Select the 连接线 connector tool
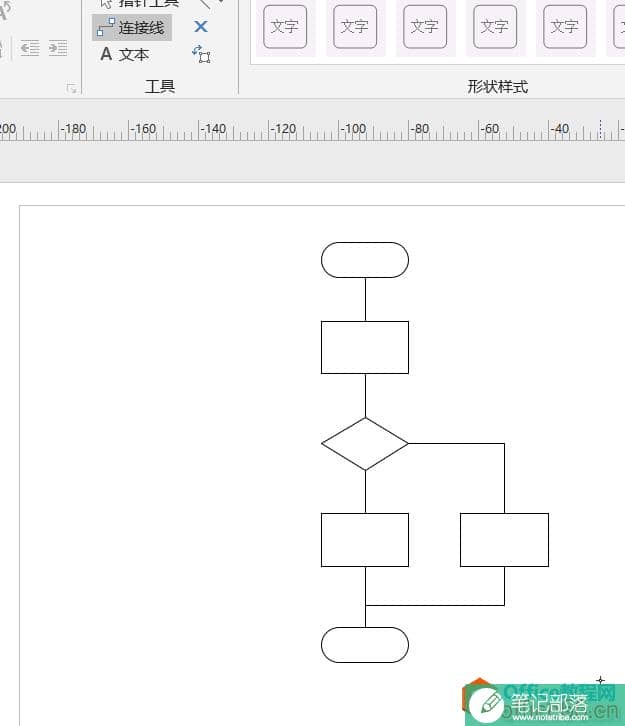The image size is (625, 726). [132, 28]
